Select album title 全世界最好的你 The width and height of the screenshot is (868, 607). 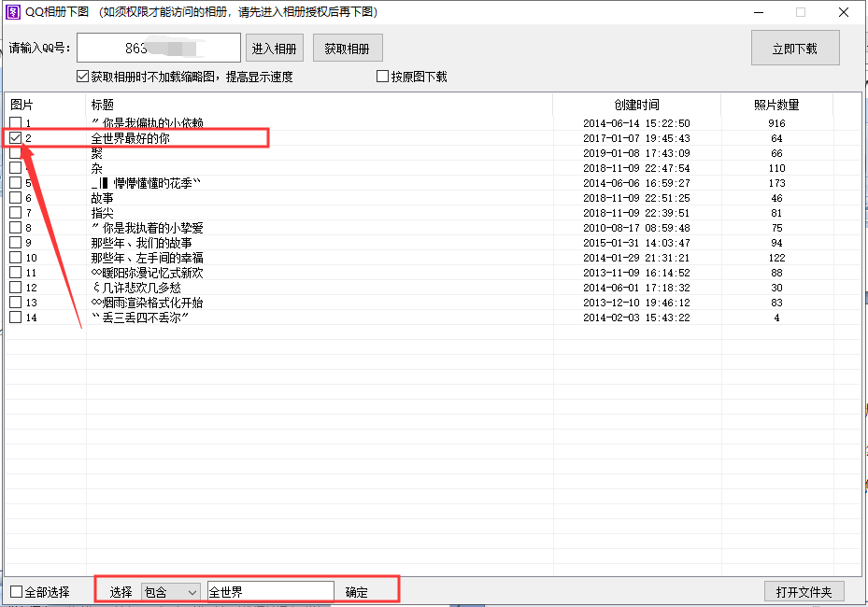(131, 138)
